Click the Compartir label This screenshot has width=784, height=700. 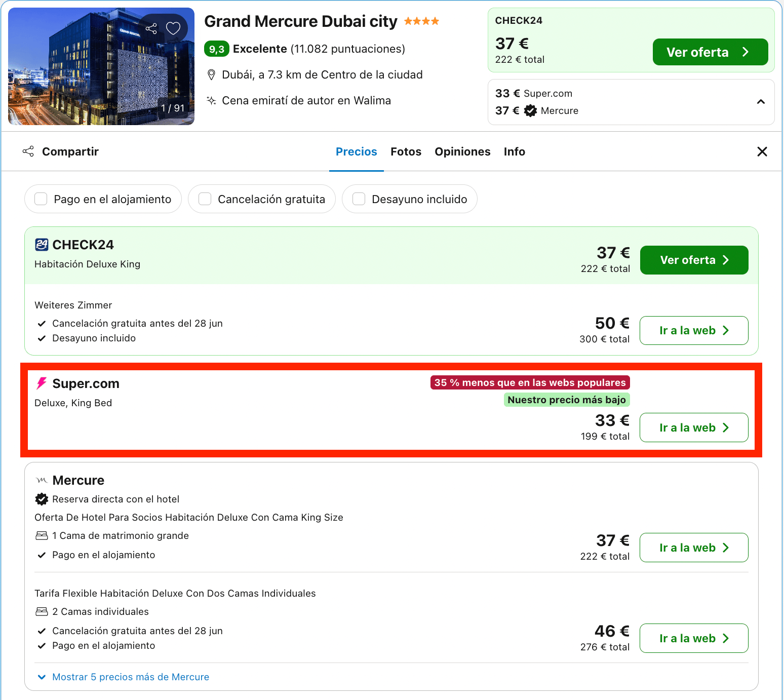click(70, 151)
